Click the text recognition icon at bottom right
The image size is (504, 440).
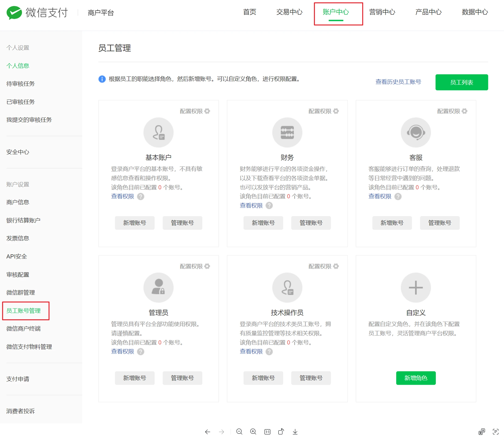click(496, 432)
